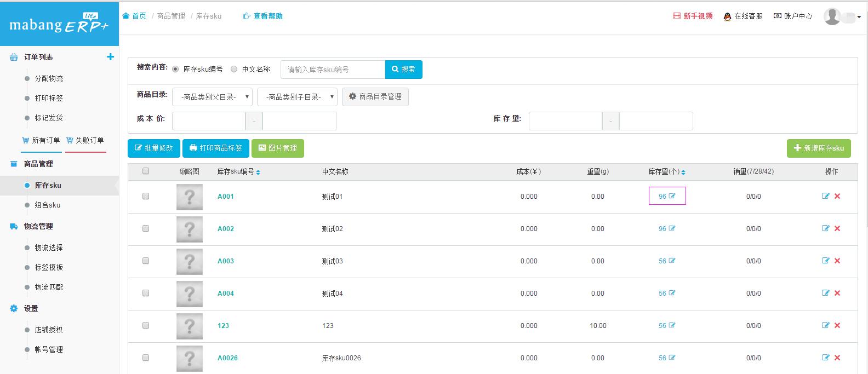
Task: Select the 中文名称 radio button
Action: click(234, 69)
